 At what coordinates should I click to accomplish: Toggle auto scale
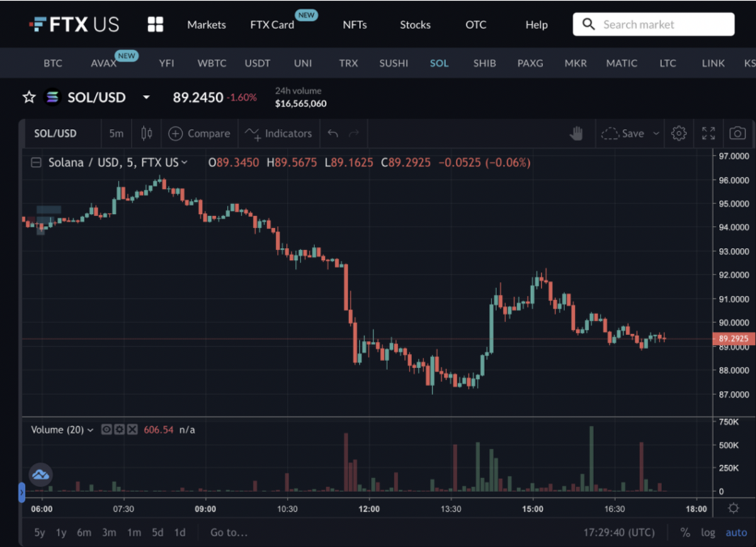(736, 533)
